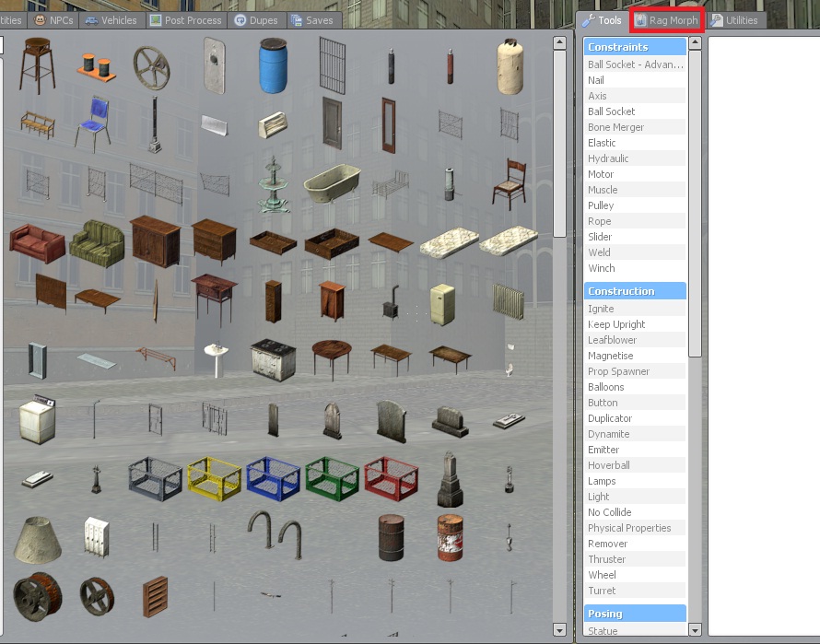Spawn the rusty red-and-white barrel prop
Image resolution: width=820 pixels, height=644 pixels.
(x=451, y=537)
